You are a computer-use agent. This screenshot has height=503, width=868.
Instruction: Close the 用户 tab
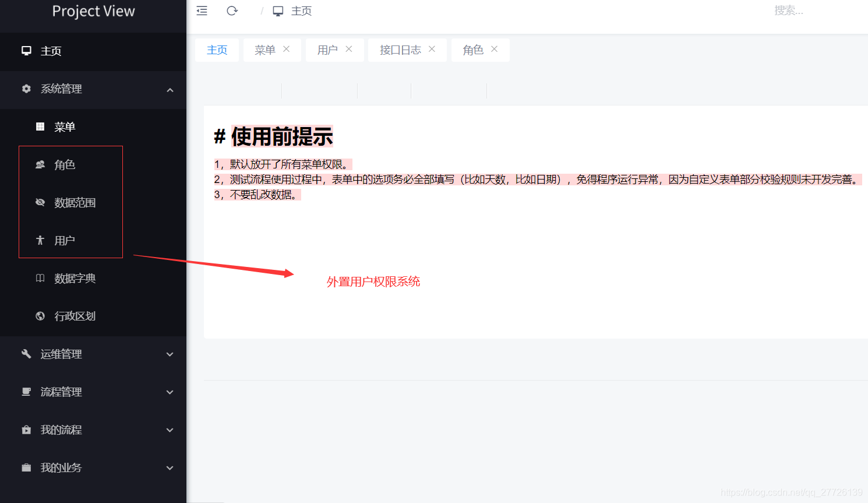pyautogui.click(x=349, y=49)
